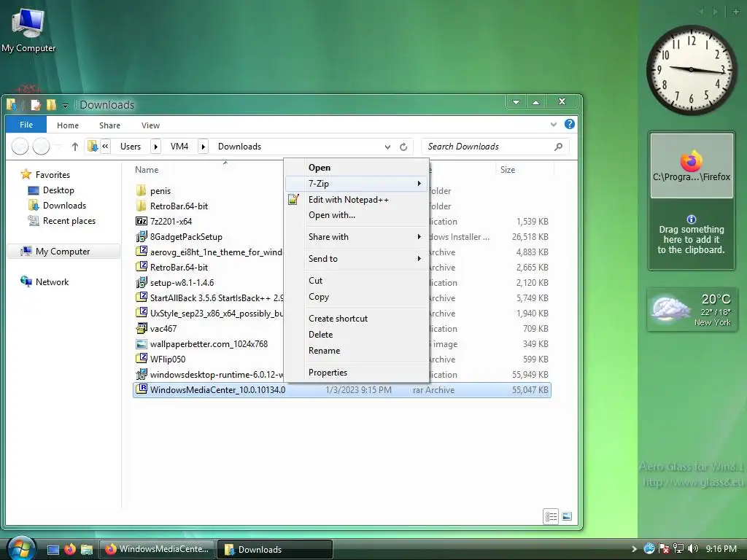Choose Delete in the context menu
Screen dimensions: 747x560
[321, 335]
